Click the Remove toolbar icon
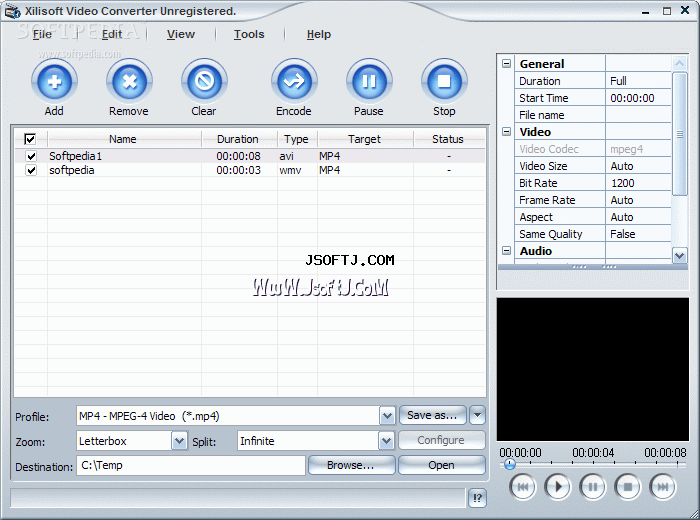 [129, 82]
